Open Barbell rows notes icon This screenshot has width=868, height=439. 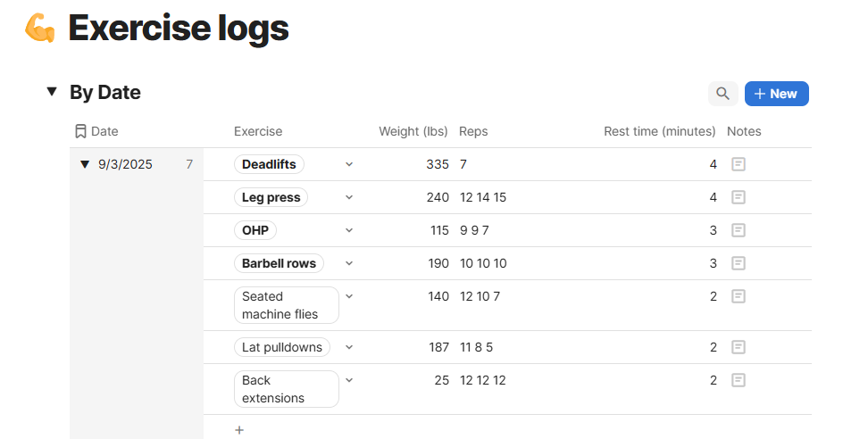point(738,263)
